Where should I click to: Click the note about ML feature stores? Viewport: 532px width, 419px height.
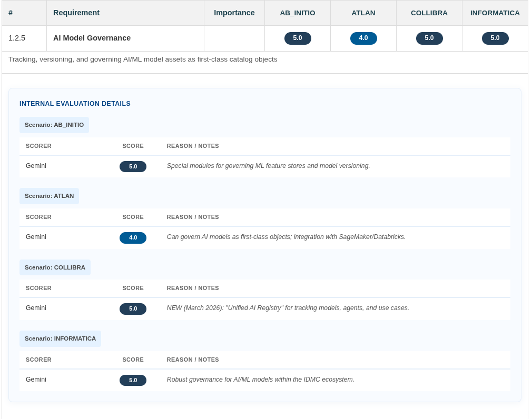269,166
